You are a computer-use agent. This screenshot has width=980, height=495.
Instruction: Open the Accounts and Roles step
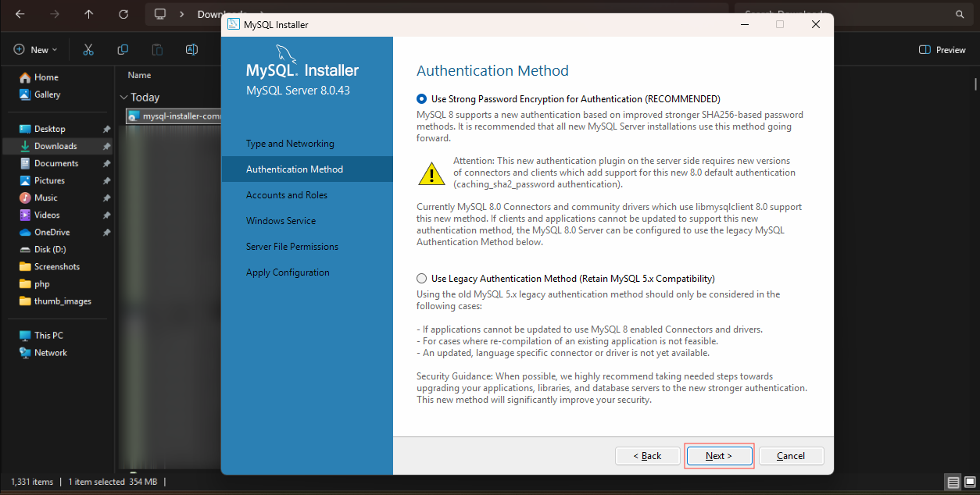[287, 195]
